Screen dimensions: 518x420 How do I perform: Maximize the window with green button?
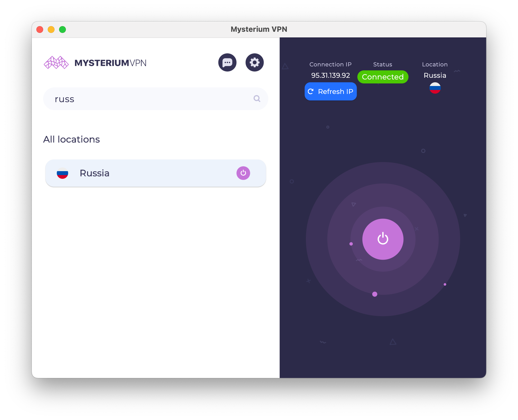click(x=62, y=30)
